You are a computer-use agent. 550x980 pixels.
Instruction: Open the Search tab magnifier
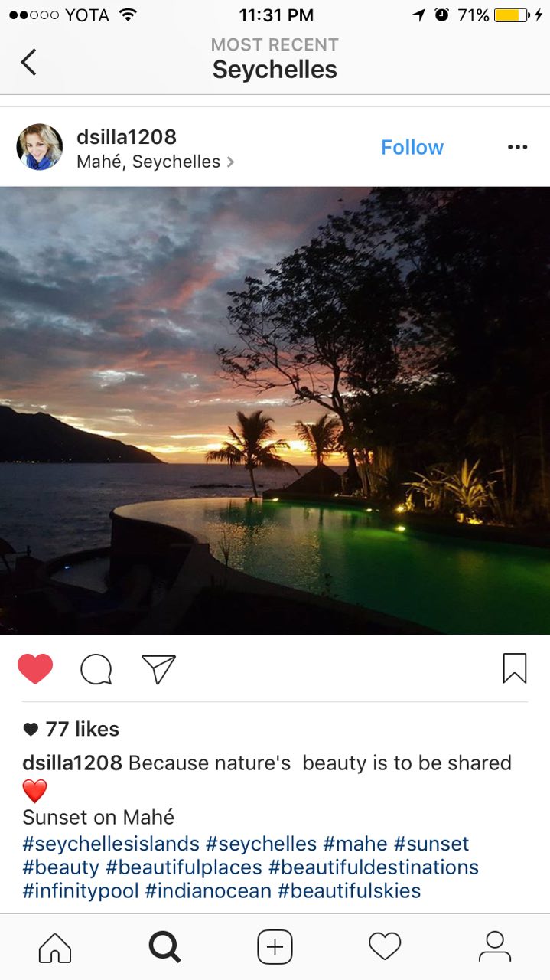click(164, 947)
